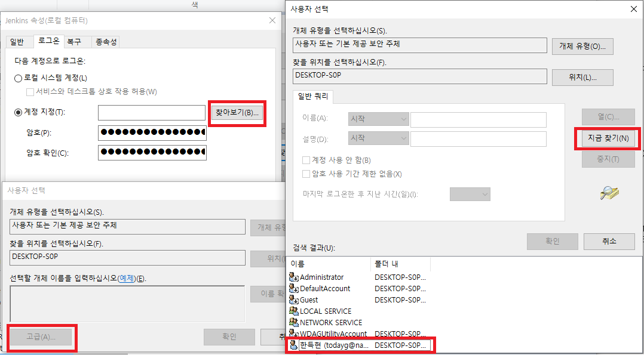Toggle 서비스와 데스크톱 상호 작용 허용 checkbox

(30, 91)
